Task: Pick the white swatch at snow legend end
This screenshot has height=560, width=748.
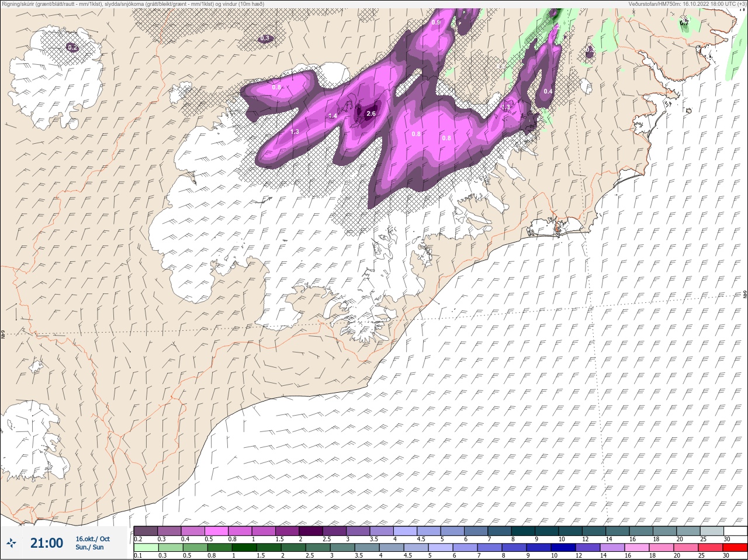Action: tap(735, 531)
